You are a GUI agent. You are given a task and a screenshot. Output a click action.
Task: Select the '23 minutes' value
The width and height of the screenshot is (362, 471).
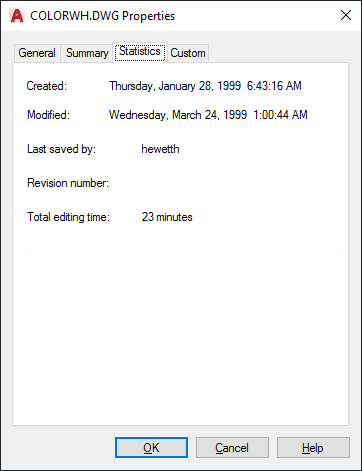(x=167, y=217)
